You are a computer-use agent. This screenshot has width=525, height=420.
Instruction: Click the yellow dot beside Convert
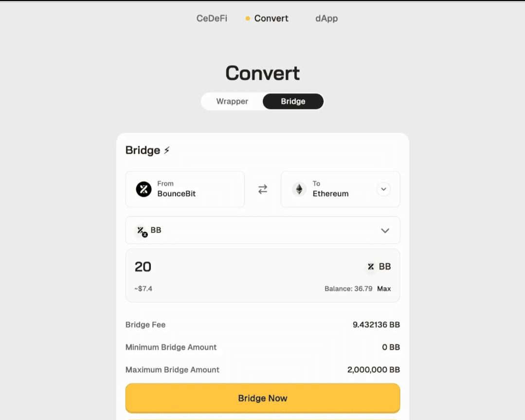pos(248,18)
